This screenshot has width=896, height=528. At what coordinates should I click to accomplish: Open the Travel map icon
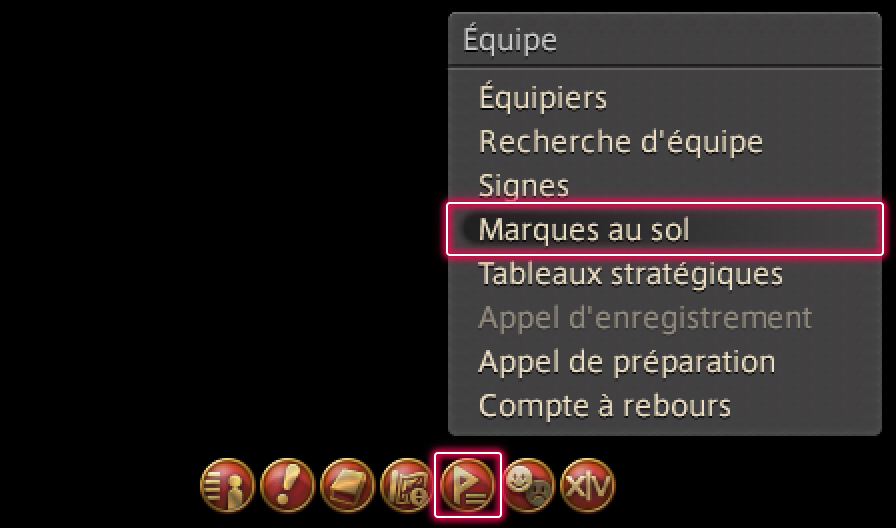click(x=407, y=485)
